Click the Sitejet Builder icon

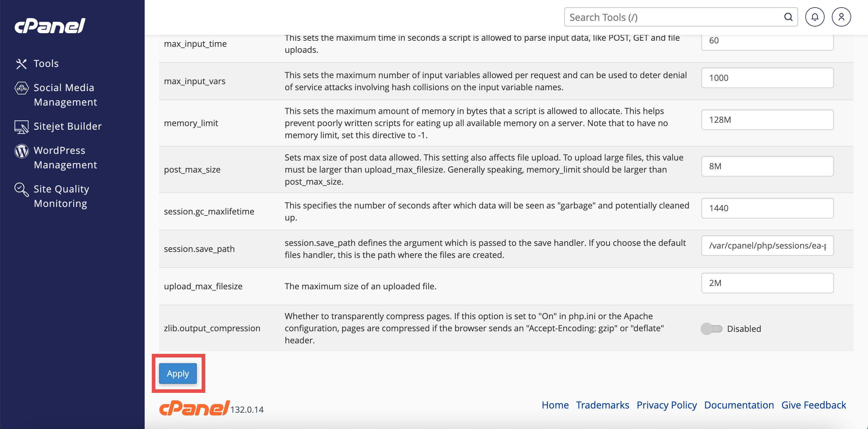click(21, 127)
